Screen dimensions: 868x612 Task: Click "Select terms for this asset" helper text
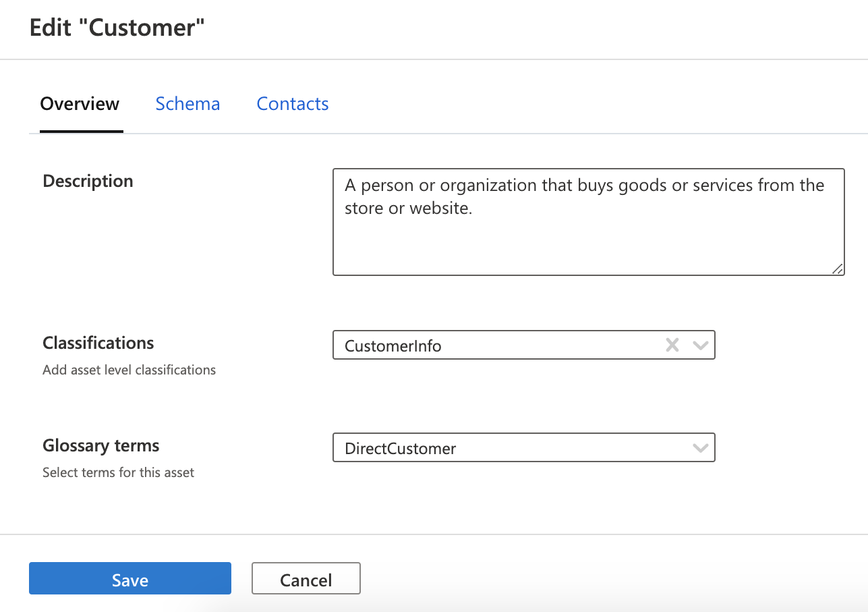118,472
